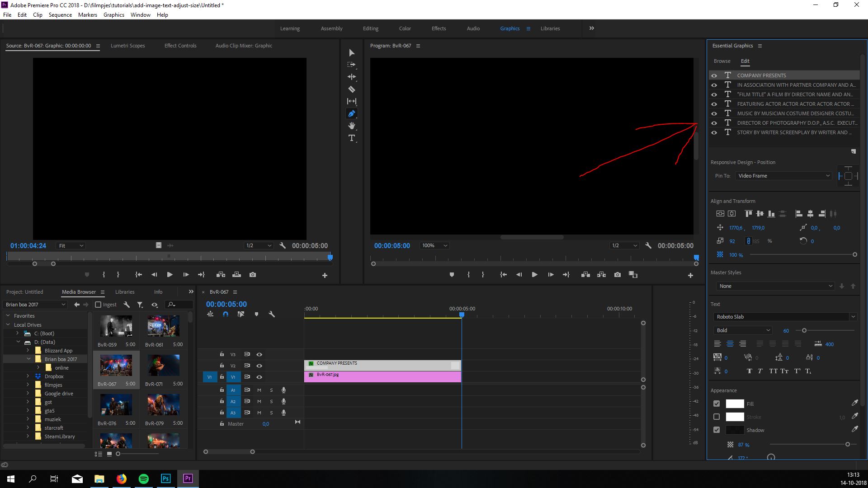Toggle V2 track output eye

[259, 366]
